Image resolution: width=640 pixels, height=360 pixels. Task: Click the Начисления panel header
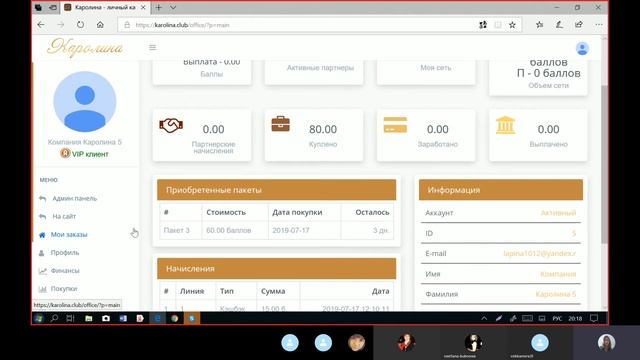pos(276,269)
